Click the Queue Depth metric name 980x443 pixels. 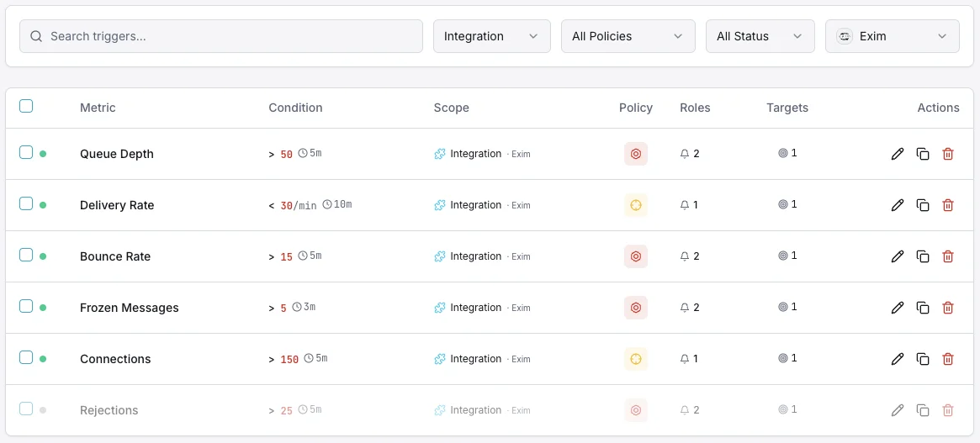(117, 154)
